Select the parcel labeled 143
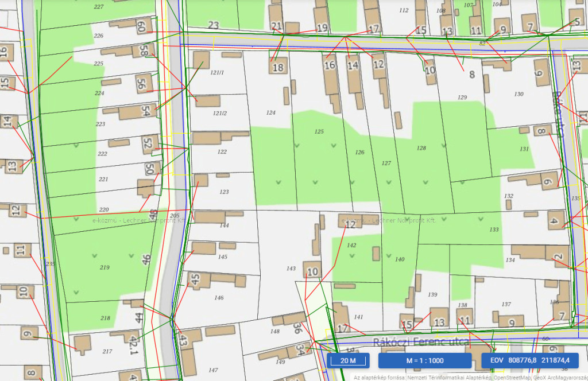588x381 pixels. click(x=291, y=268)
